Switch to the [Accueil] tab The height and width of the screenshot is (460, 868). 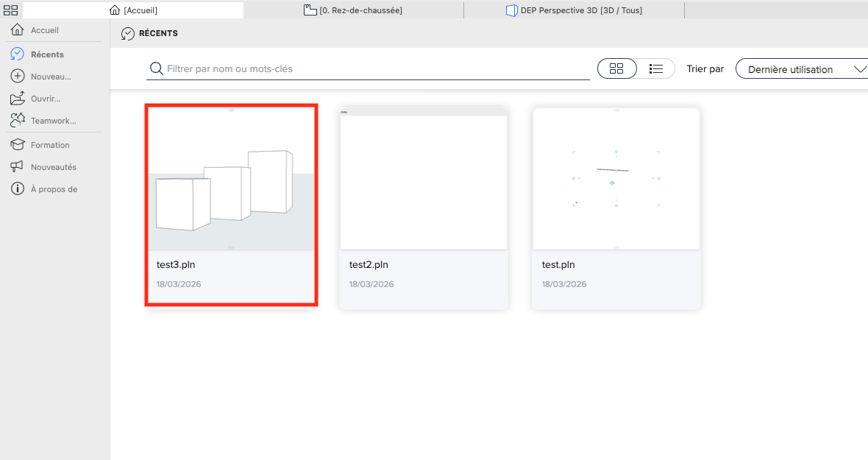pos(133,10)
